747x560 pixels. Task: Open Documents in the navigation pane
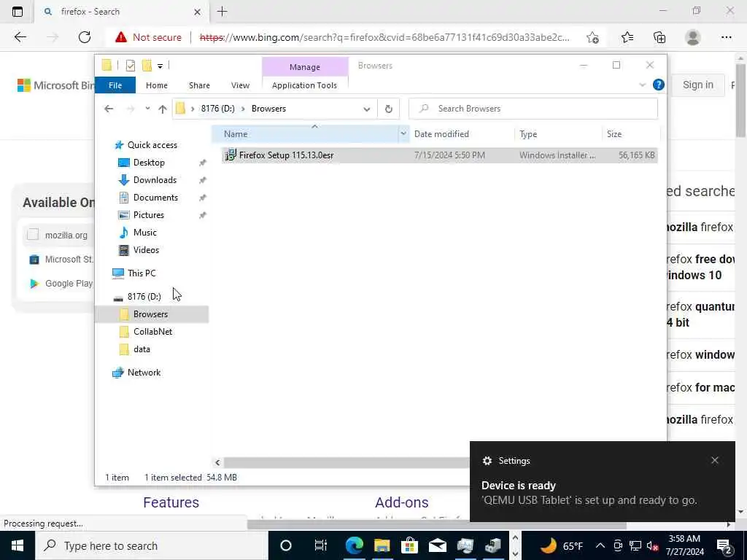[155, 198]
